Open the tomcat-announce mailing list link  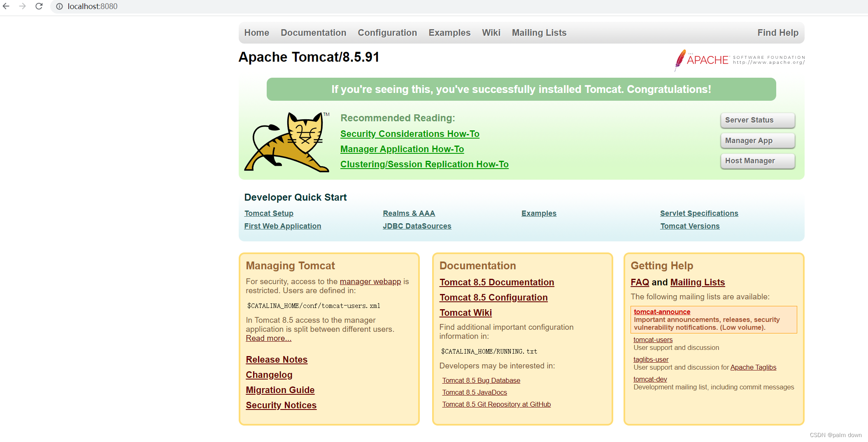point(662,312)
